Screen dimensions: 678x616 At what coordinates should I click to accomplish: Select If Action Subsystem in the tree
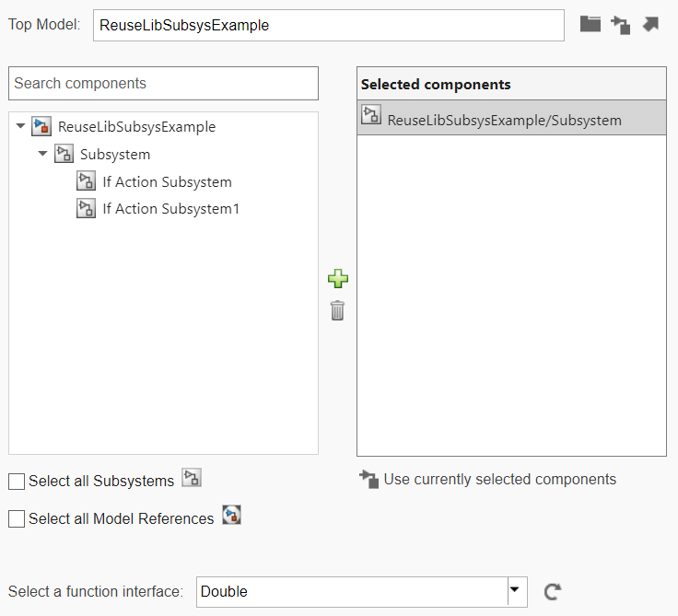pyautogui.click(x=167, y=182)
